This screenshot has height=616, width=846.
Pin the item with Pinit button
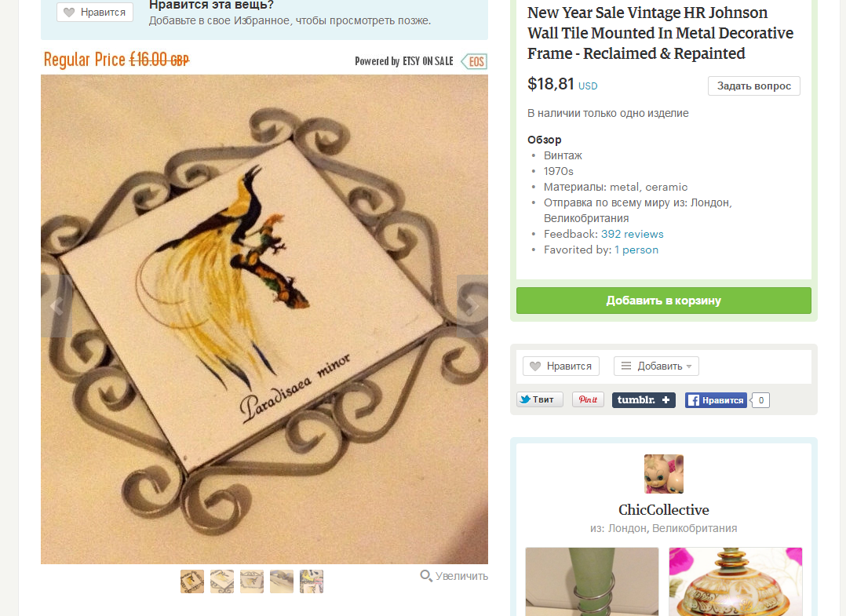588,399
